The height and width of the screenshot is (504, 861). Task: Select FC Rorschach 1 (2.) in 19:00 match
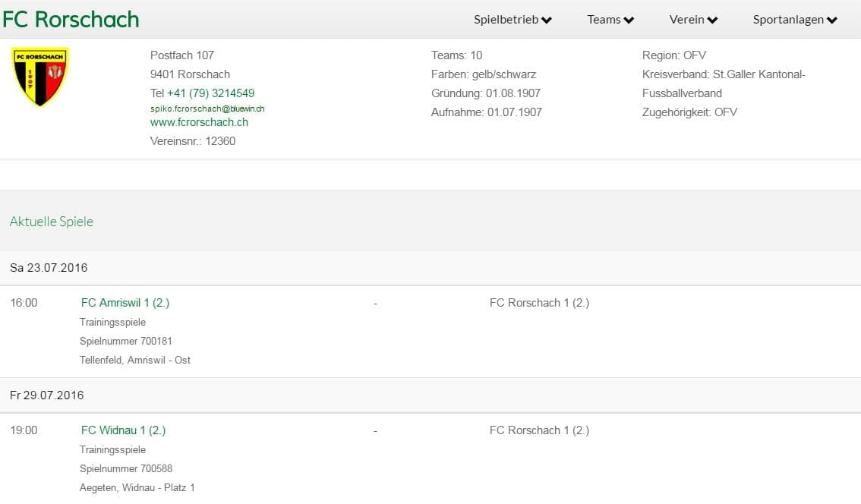539,430
